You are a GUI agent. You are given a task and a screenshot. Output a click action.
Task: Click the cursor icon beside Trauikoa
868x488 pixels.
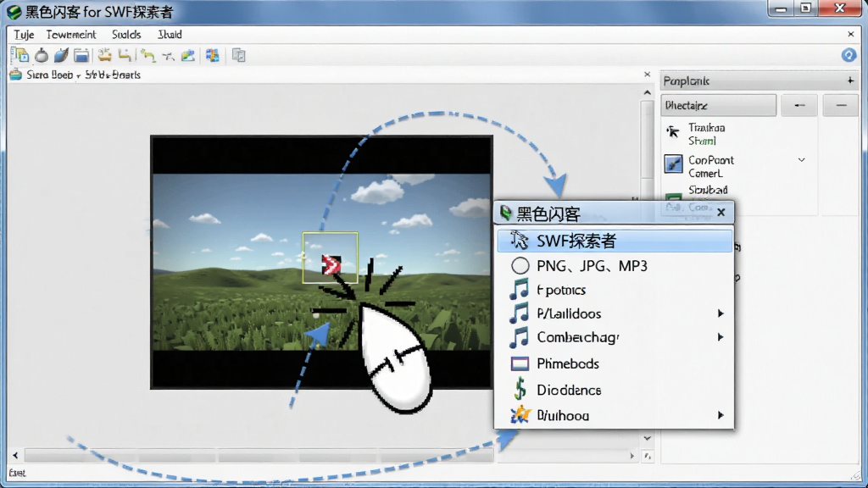673,131
